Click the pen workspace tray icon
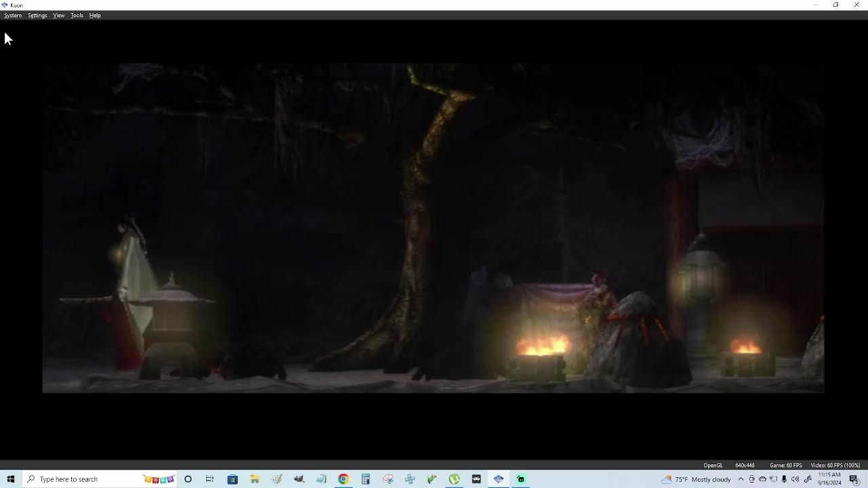The height and width of the screenshot is (488, 868). click(x=808, y=479)
